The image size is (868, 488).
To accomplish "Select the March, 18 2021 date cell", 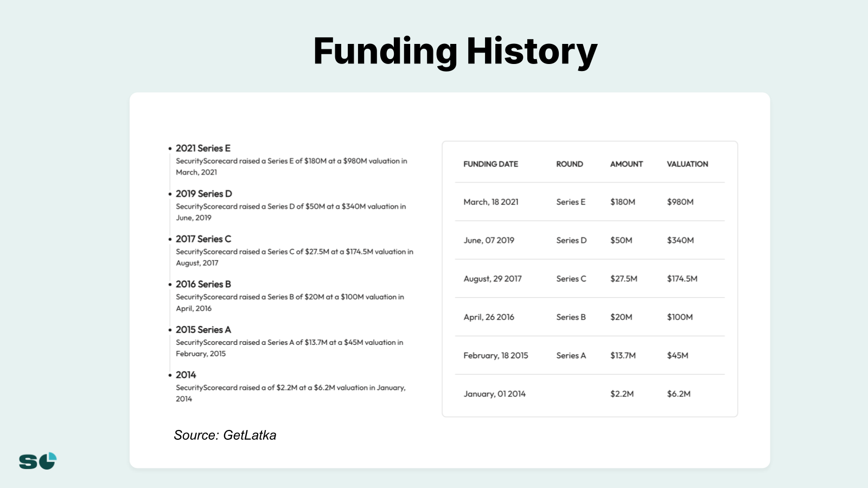I will tap(491, 202).
